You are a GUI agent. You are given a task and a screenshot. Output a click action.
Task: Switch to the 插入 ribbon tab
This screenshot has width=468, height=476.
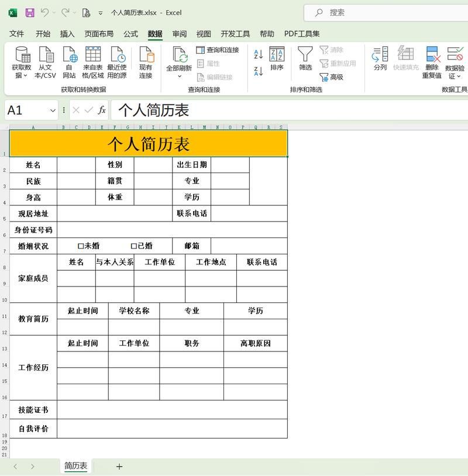click(67, 34)
